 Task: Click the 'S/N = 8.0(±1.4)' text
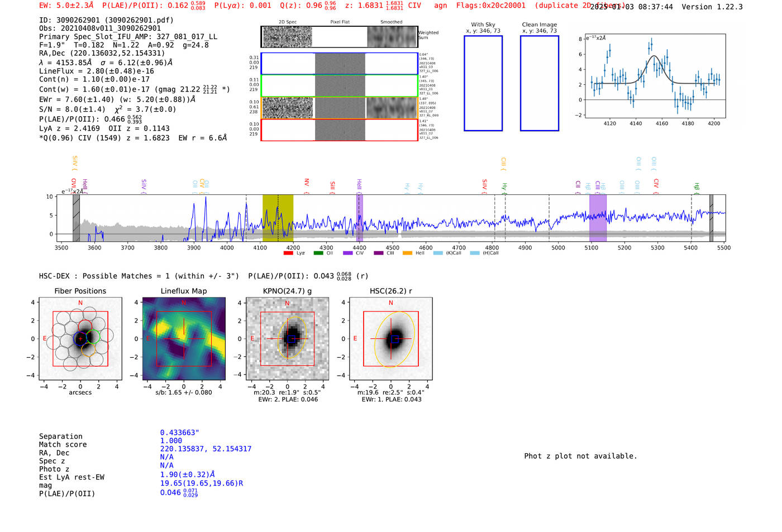[x=72, y=109]
